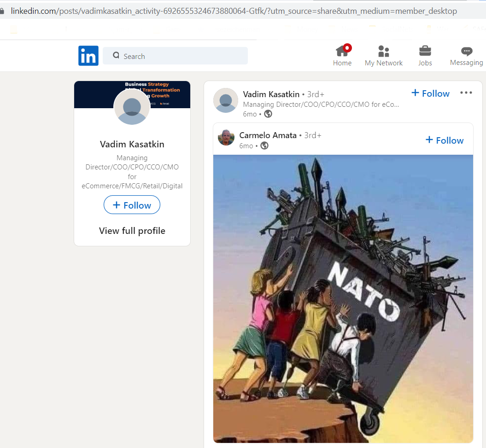The width and height of the screenshot is (486, 448).
Task: Follow Vadim Kasatkin from the post header
Action: pos(430,93)
